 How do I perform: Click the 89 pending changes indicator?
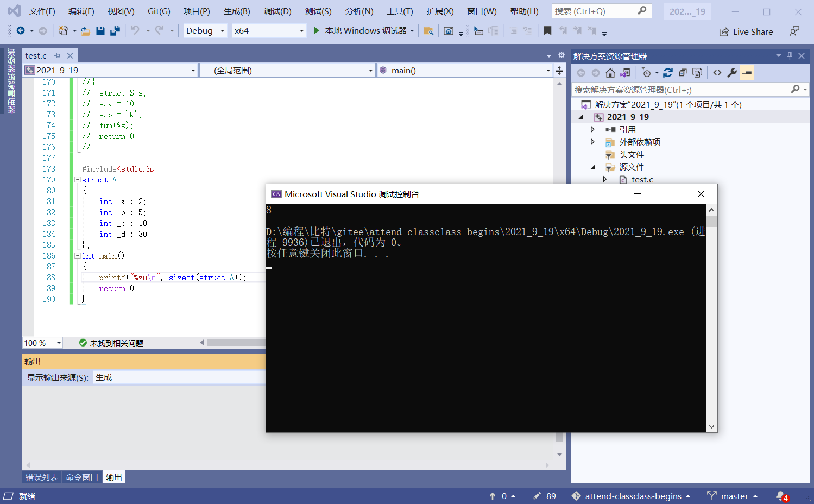click(545, 496)
